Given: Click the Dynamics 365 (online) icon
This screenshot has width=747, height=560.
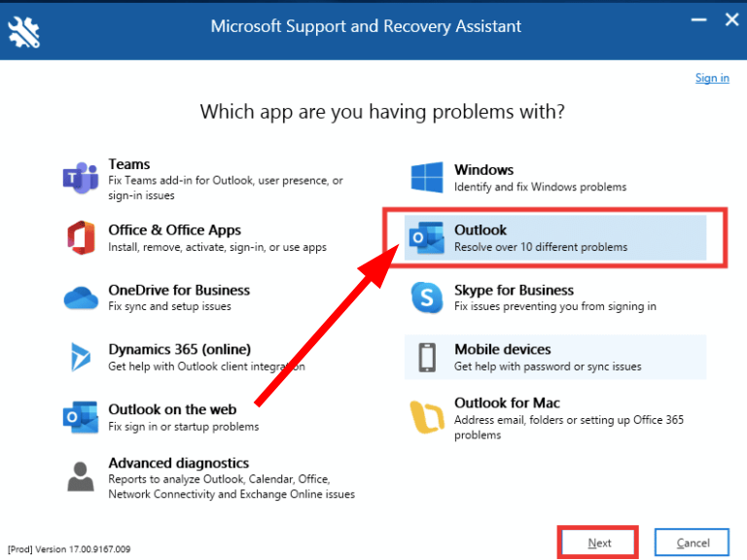Looking at the screenshot, I should coord(81,357).
